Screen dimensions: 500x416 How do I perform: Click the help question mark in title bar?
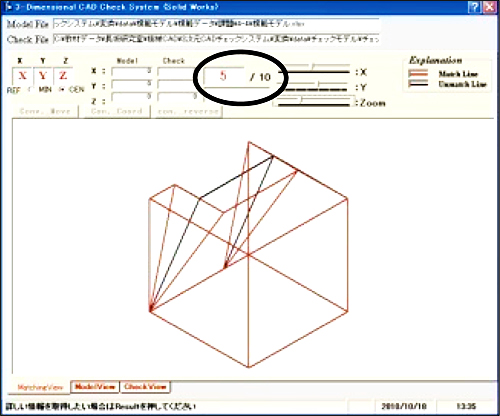[x=474, y=7]
